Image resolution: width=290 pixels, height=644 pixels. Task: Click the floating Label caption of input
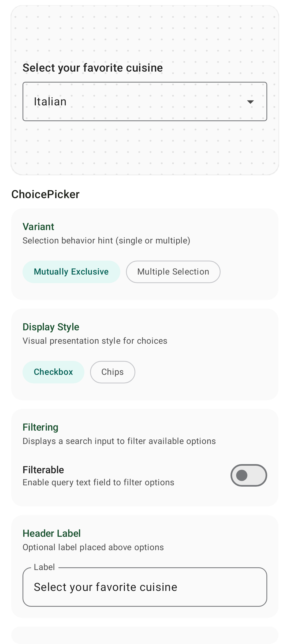click(x=44, y=567)
